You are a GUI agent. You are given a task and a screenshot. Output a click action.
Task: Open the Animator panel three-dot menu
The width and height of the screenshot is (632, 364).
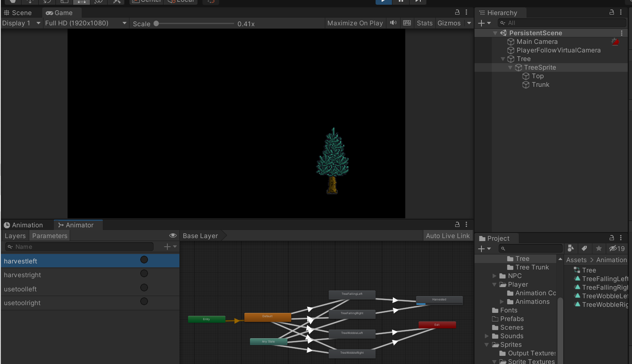click(x=466, y=225)
